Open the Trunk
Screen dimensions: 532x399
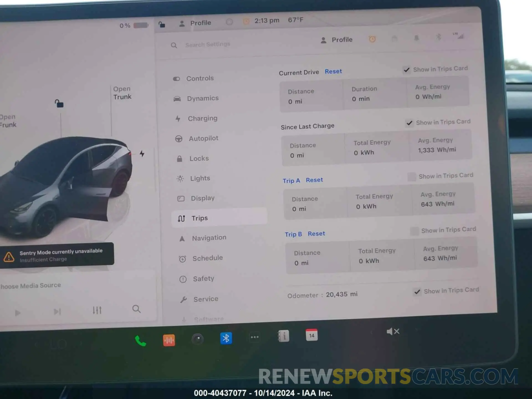click(122, 93)
